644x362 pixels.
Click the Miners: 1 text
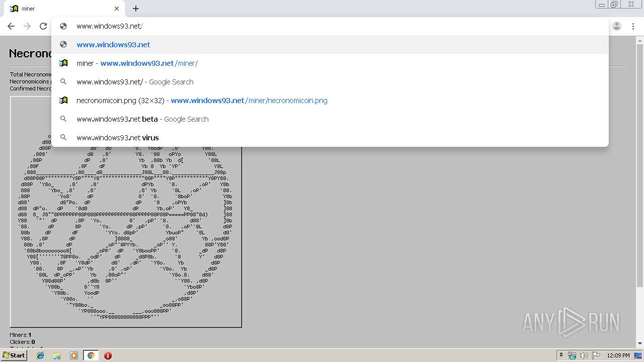pos(21,335)
